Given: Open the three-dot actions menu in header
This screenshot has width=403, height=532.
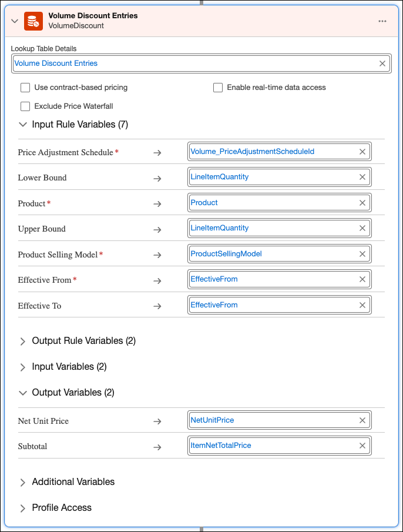Looking at the screenshot, I should point(382,21).
